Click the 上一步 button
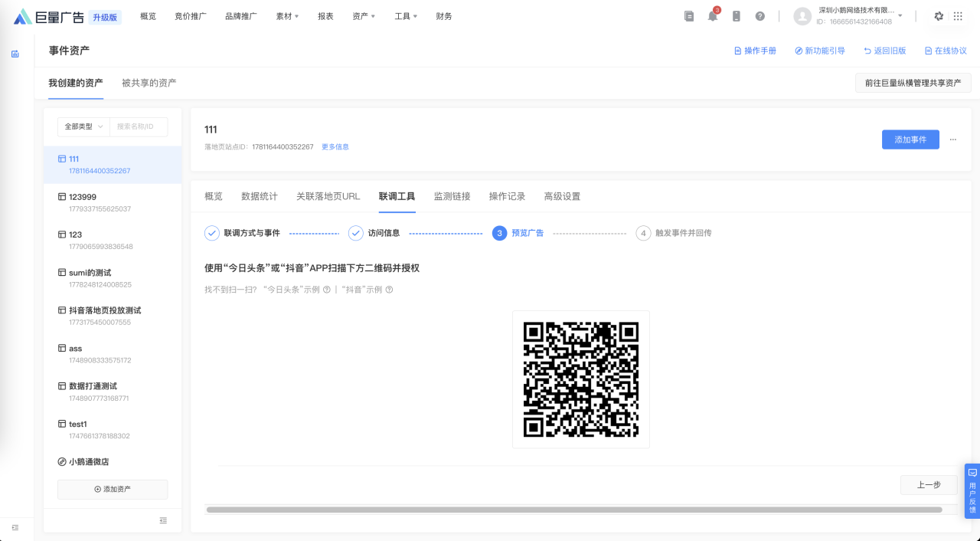Viewport: 980px width, 541px height. coord(929,484)
